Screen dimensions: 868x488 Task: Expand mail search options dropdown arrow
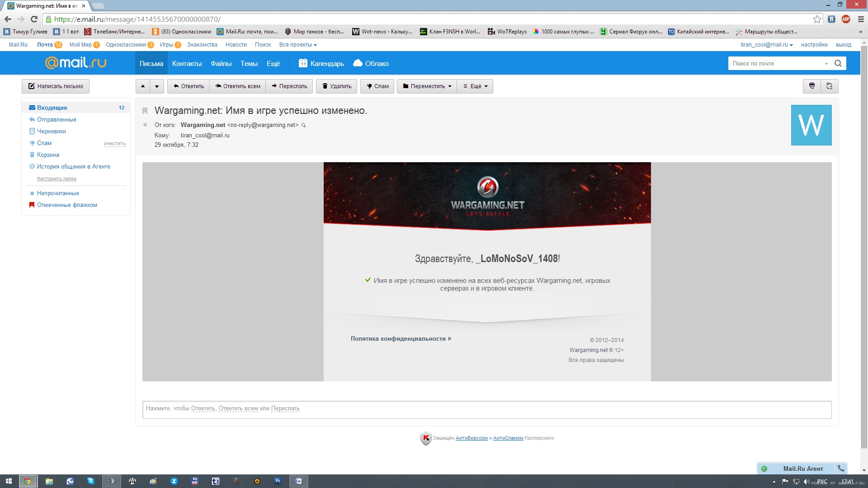pos(826,64)
